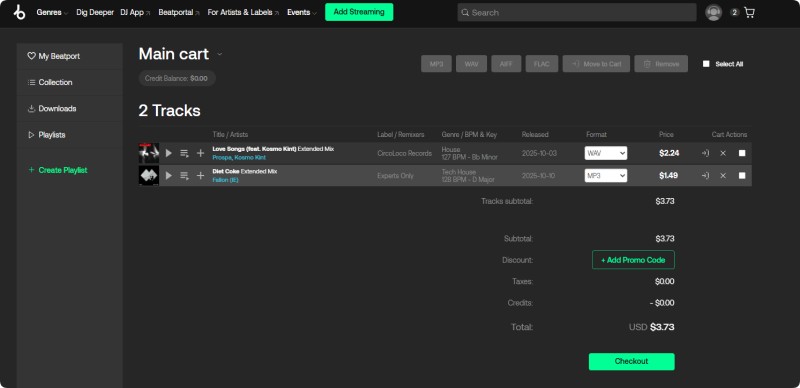Remove Diet Coke with X icon
800x388 pixels.
click(x=723, y=176)
